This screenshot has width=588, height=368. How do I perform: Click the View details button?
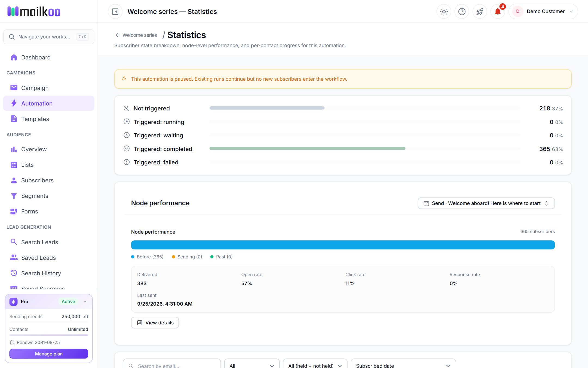click(x=155, y=322)
